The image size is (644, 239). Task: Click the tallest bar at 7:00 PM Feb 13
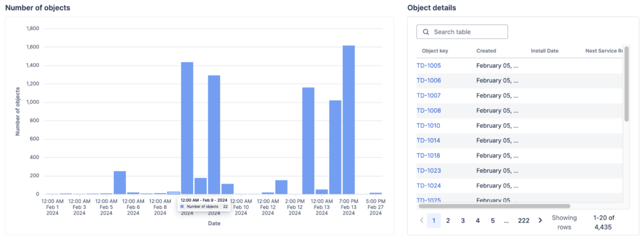coord(348,119)
